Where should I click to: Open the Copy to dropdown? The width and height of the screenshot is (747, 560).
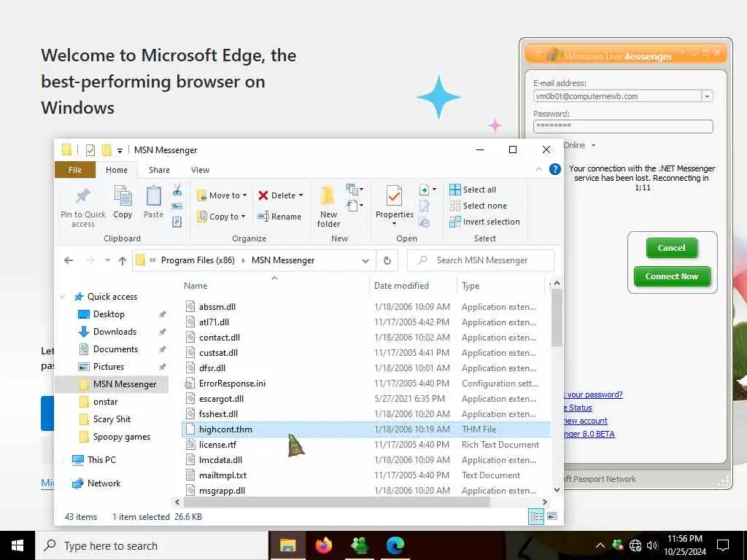(222, 216)
